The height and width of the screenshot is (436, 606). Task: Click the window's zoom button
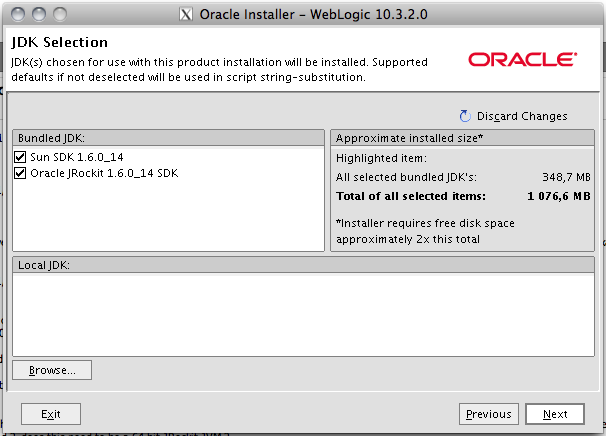click(60, 14)
